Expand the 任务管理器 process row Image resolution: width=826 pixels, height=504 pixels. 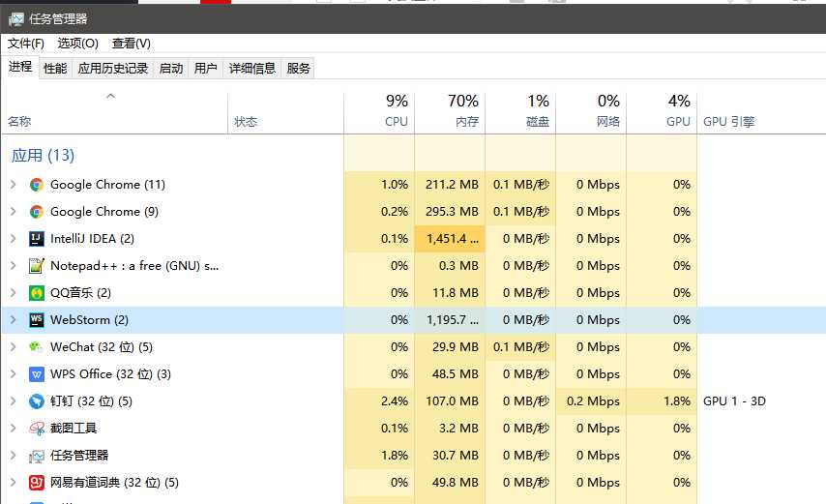(14, 456)
